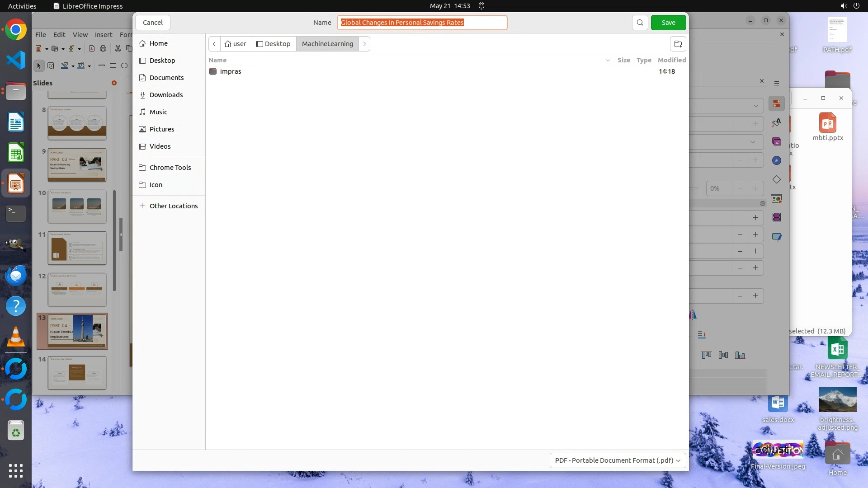Open sidebar Properties panel icon
This screenshot has width=868, height=488.
[777, 104]
